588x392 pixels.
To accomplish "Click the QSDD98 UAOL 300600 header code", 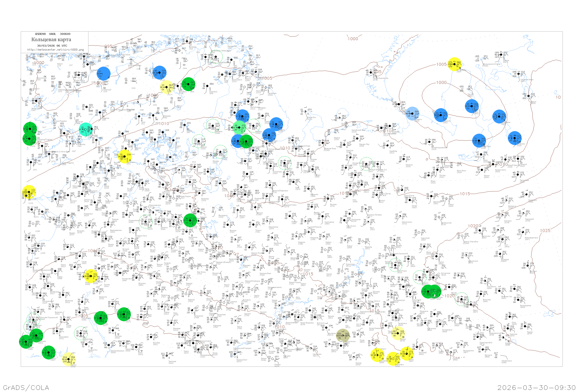I will pos(53,34).
